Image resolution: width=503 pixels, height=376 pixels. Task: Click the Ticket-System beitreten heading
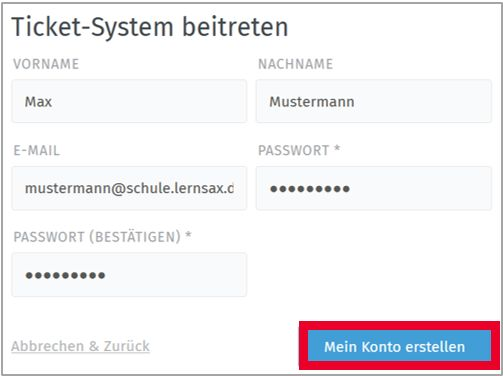pyautogui.click(x=150, y=27)
